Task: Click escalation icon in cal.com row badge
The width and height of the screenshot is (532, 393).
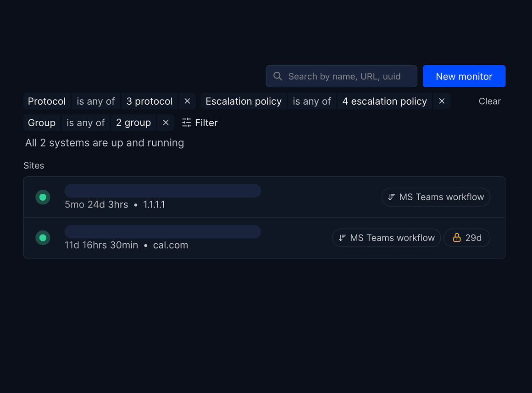Action: click(342, 238)
